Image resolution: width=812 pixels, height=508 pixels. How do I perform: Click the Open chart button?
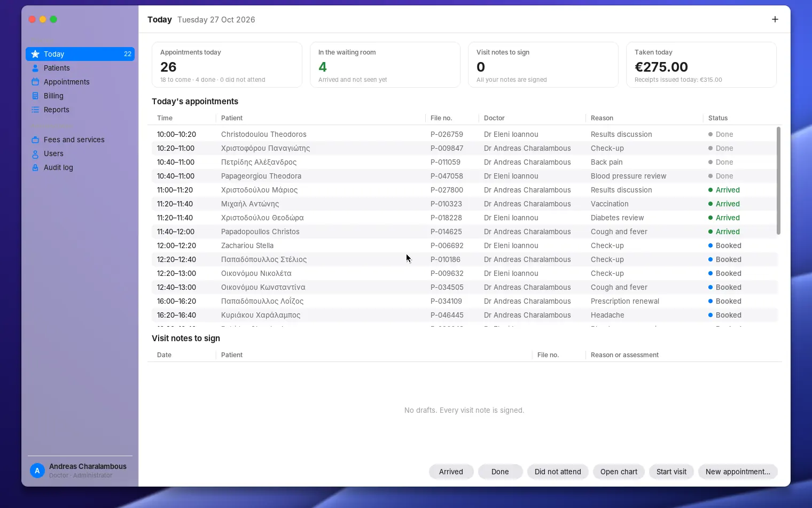click(x=619, y=472)
